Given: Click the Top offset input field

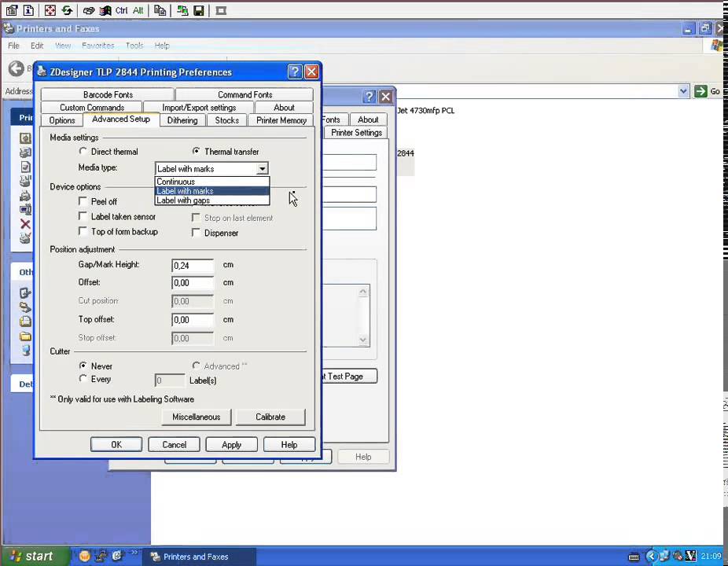Looking at the screenshot, I should click(193, 319).
